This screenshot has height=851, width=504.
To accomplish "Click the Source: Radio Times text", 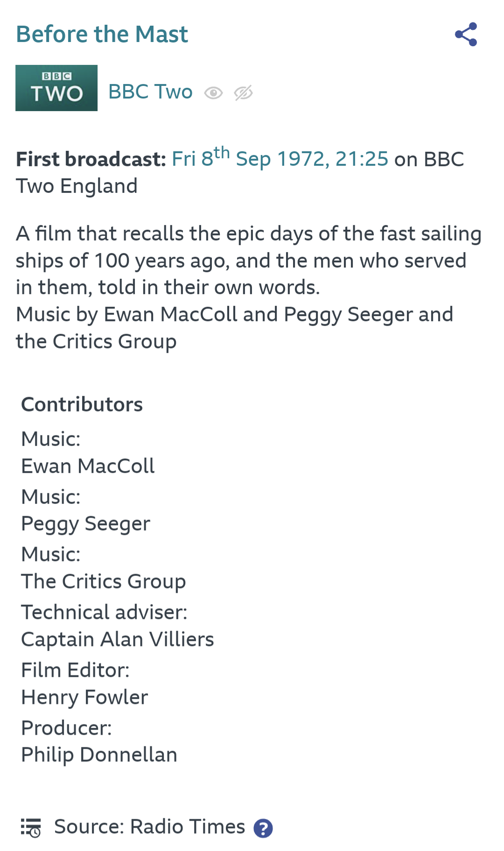I will tap(149, 827).
